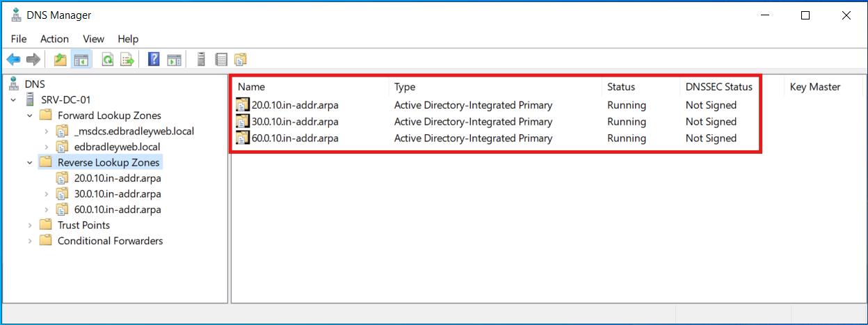Click Type cell of 20.0.10.in-addr.arpa row
Screen dimensions: 868x325
[x=473, y=106]
